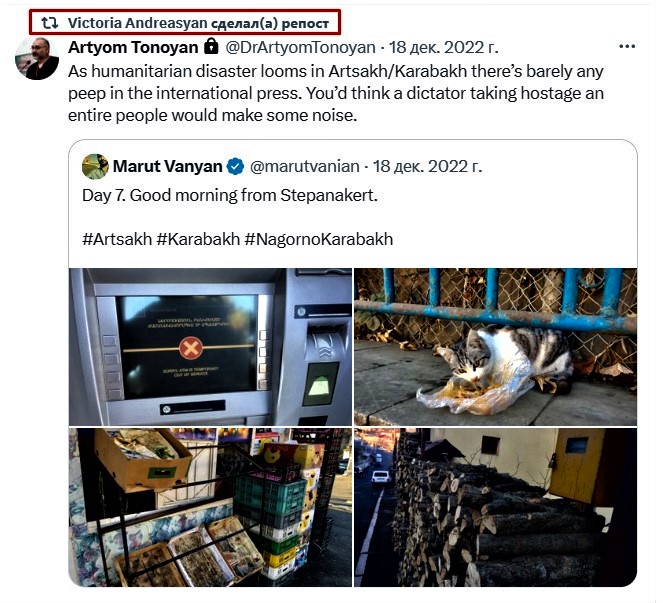
Task: Click the @DrArtyomTonoyan handle
Action: (x=300, y=47)
